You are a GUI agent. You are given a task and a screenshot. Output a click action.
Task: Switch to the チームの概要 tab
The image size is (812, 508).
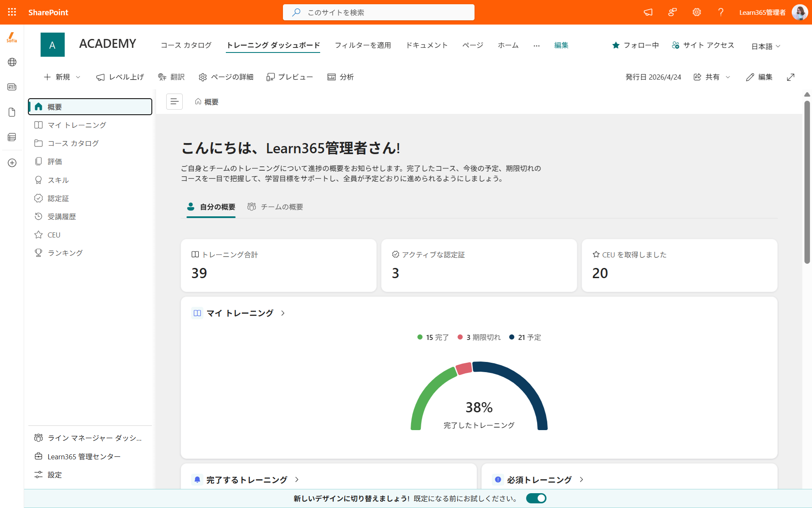pos(275,207)
